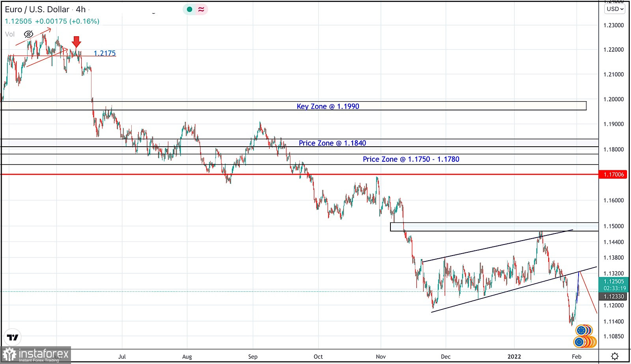Select 'Price Zone @ 1.1750 - 1.1780' annotation
Image resolution: width=631 pixels, height=364 pixels.
click(411, 159)
